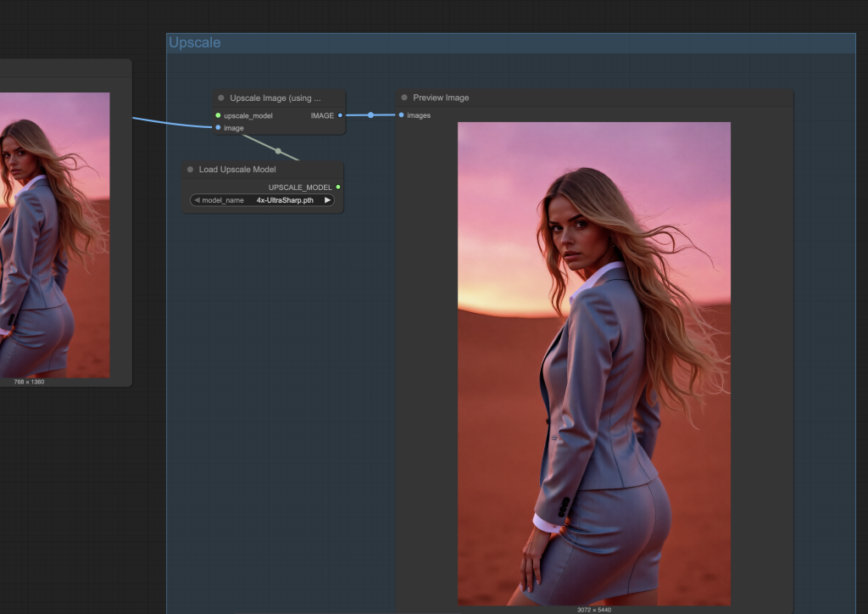Click the images input port on Preview Image

pos(402,115)
